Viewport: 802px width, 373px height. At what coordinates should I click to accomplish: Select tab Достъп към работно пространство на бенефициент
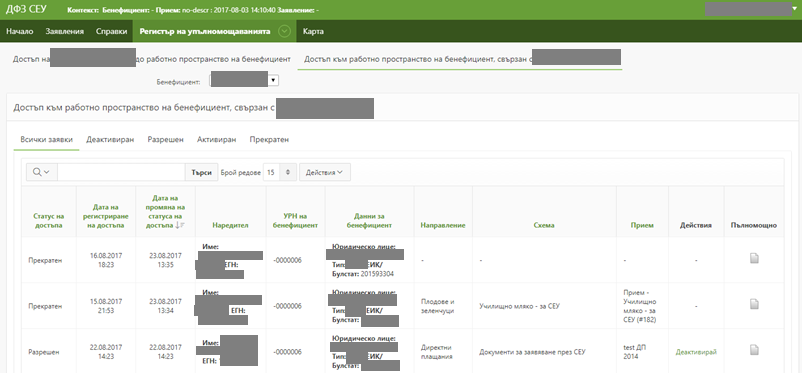point(460,59)
